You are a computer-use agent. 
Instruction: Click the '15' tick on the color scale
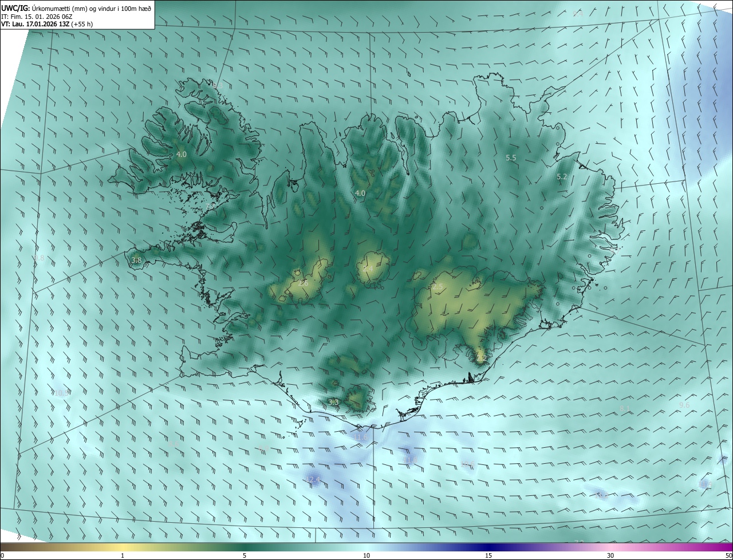click(x=488, y=555)
